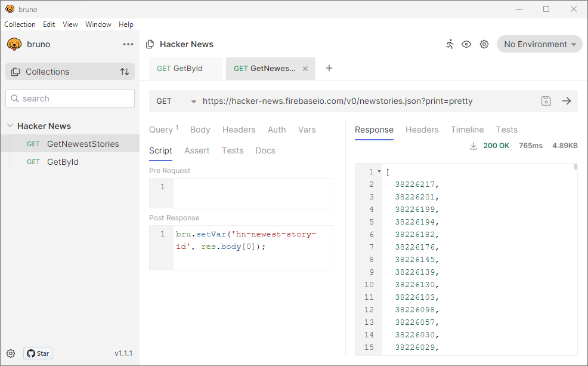Open the ellipsis menu next to bruno
This screenshot has width=588, height=366.
(x=128, y=44)
